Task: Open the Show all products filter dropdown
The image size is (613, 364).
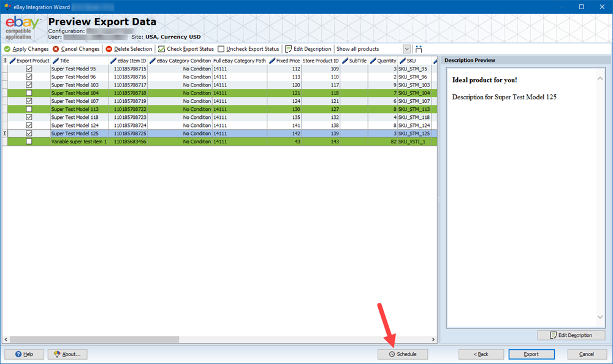Action: click(x=406, y=49)
